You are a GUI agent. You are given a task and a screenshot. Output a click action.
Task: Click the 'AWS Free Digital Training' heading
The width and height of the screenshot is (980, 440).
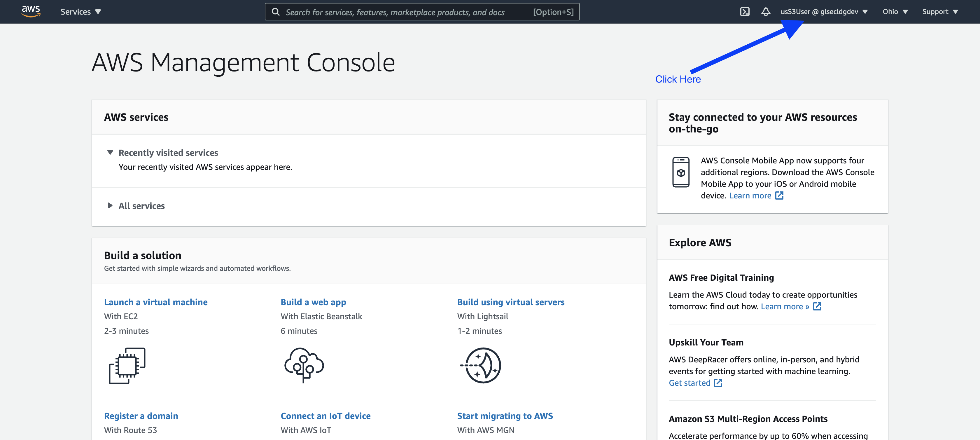pyautogui.click(x=721, y=278)
